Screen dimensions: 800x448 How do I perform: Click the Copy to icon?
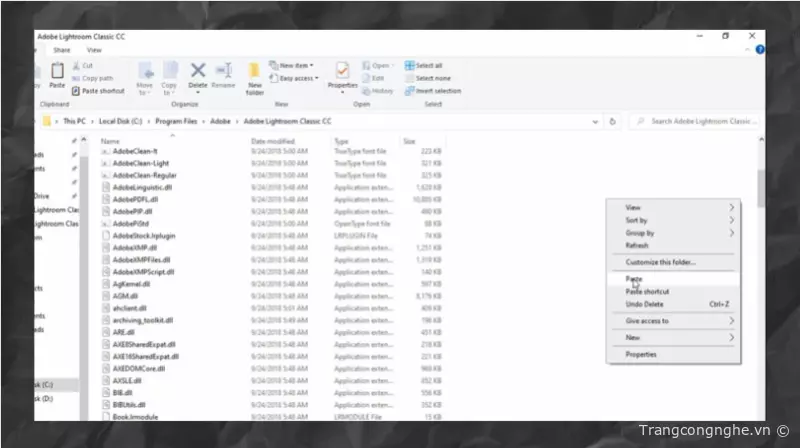[170, 72]
